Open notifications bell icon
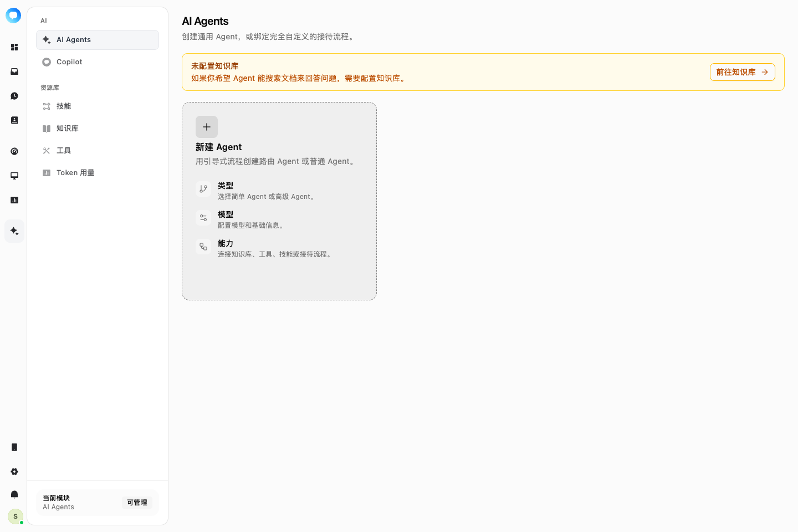This screenshot has height=532, width=798. point(14,494)
